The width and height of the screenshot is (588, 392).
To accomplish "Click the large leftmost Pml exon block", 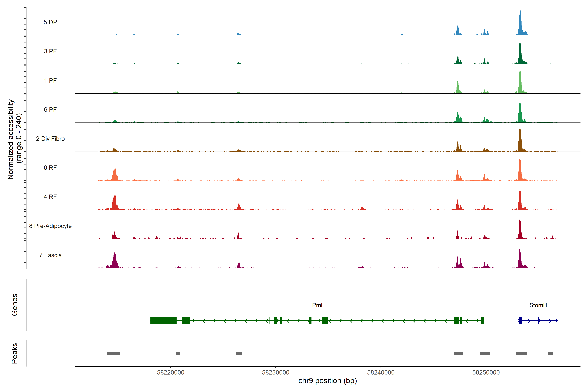I will pos(163,320).
